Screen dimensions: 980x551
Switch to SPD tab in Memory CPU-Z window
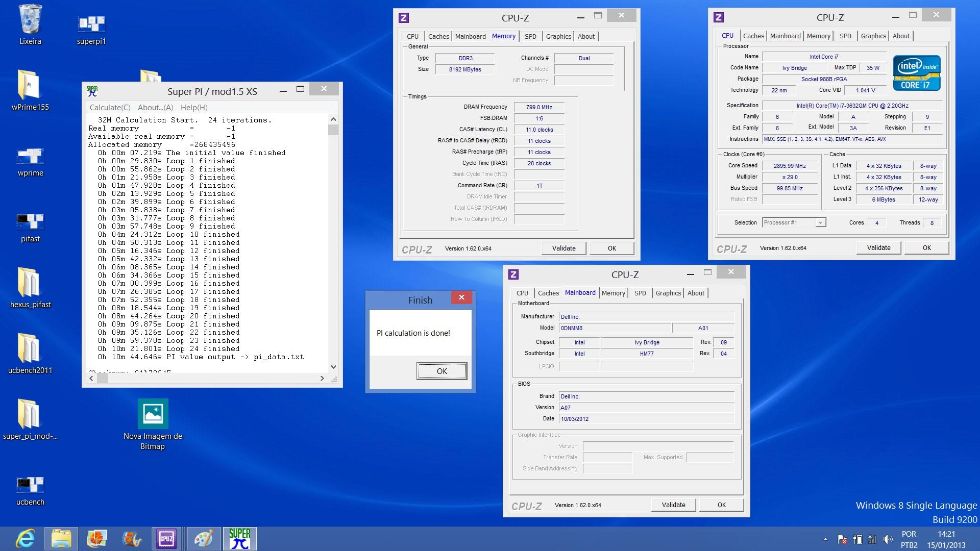(530, 36)
